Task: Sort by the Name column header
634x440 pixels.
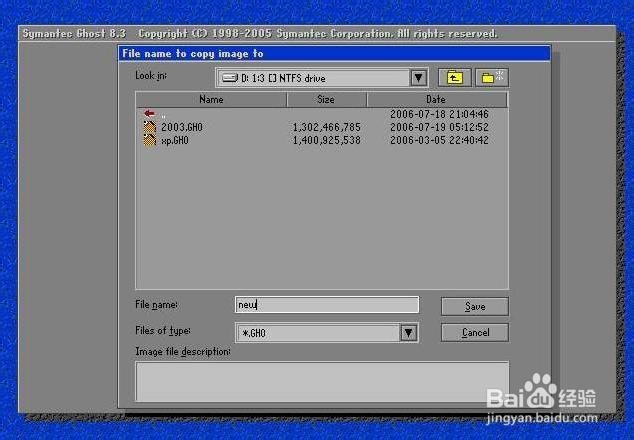Action: 211,99
